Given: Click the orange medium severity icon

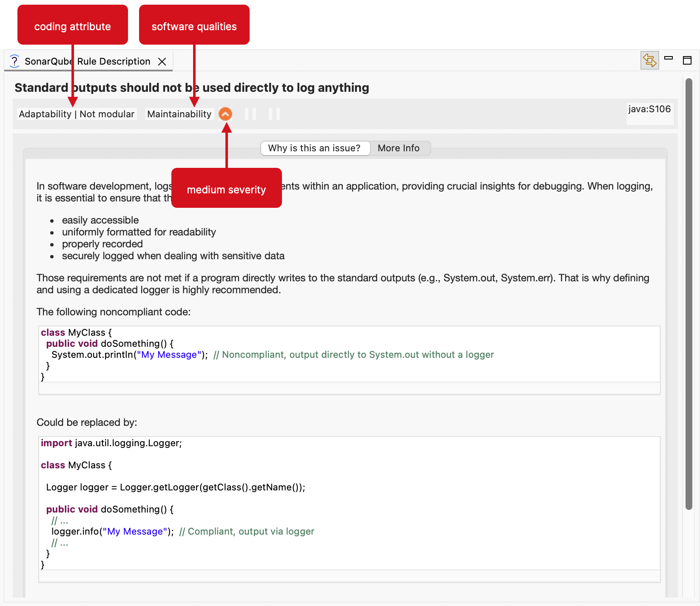Looking at the screenshot, I should click(225, 114).
